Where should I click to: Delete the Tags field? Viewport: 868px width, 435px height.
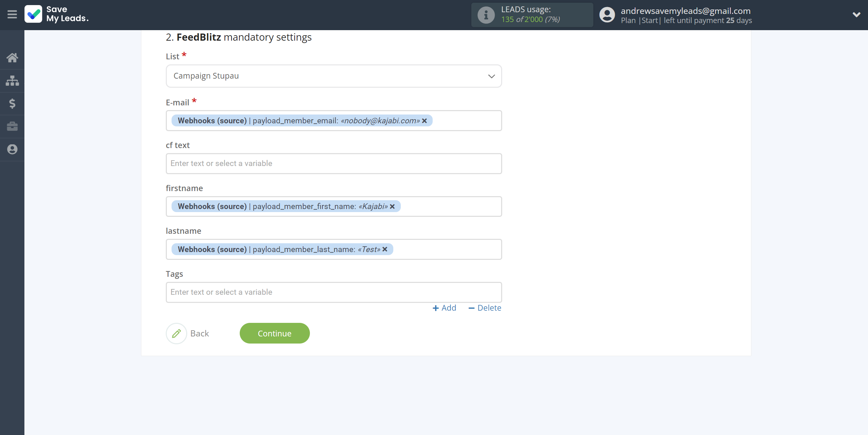coord(485,308)
